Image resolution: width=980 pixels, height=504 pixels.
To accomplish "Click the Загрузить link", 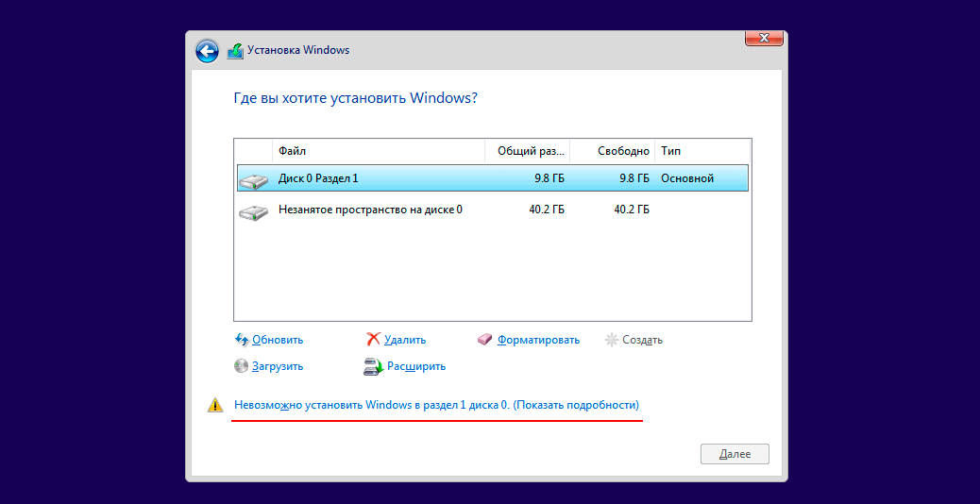I will (278, 366).
